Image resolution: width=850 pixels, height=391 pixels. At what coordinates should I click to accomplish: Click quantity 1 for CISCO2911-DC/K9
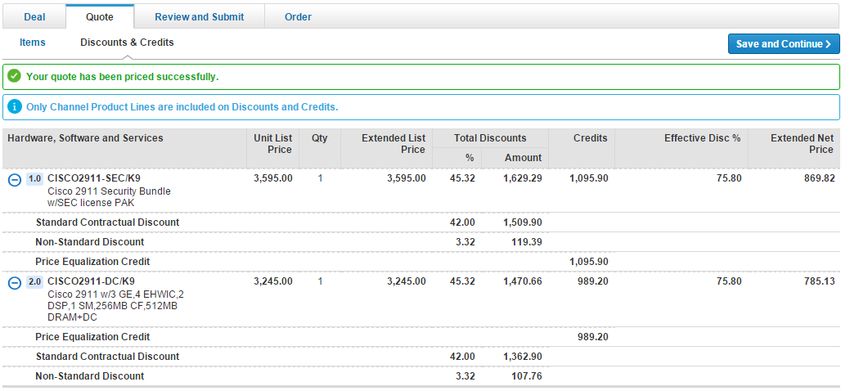pyautogui.click(x=320, y=281)
